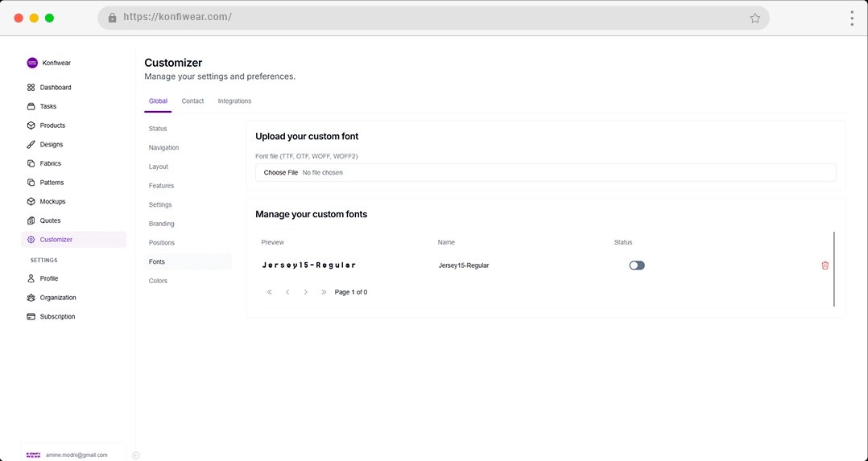Click the Name column header
This screenshot has width=868, height=461.
point(446,242)
